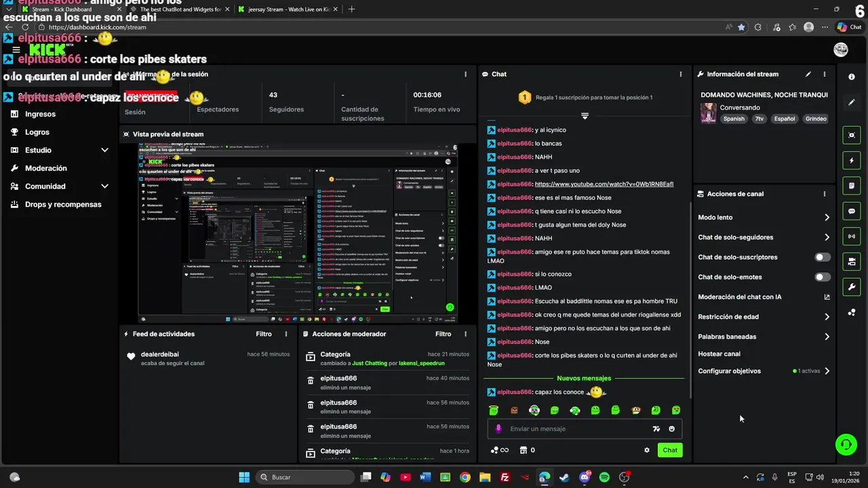This screenshot has width=868, height=488.
Task: Click the channel actions sidebar icon
Action: coord(852,262)
